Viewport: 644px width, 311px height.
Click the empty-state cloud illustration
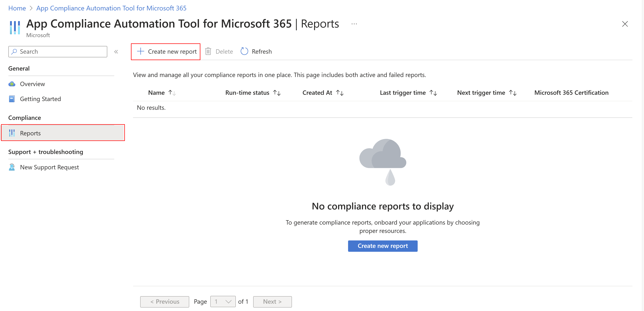(x=382, y=162)
